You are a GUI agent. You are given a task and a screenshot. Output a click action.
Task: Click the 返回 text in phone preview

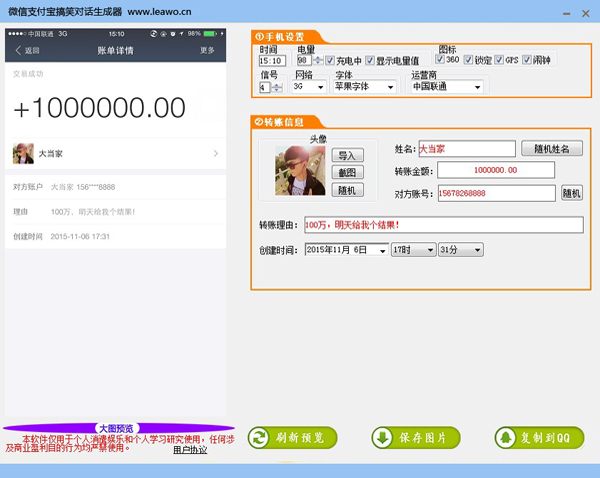click(32, 51)
